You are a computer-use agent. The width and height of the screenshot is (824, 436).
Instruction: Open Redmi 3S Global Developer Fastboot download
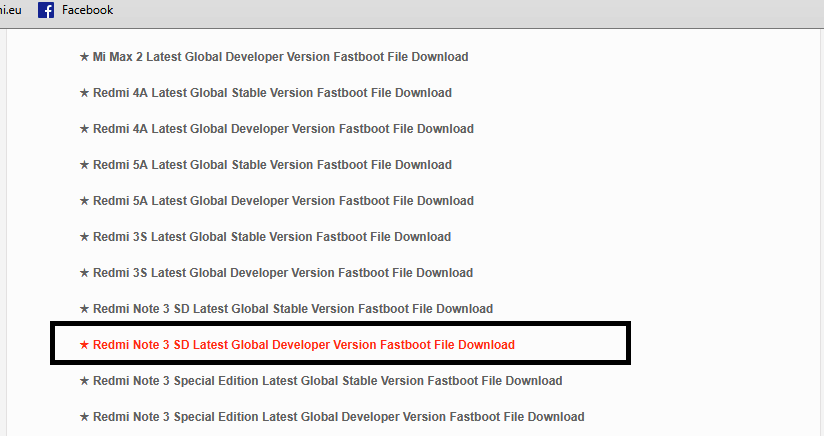(x=276, y=273)
